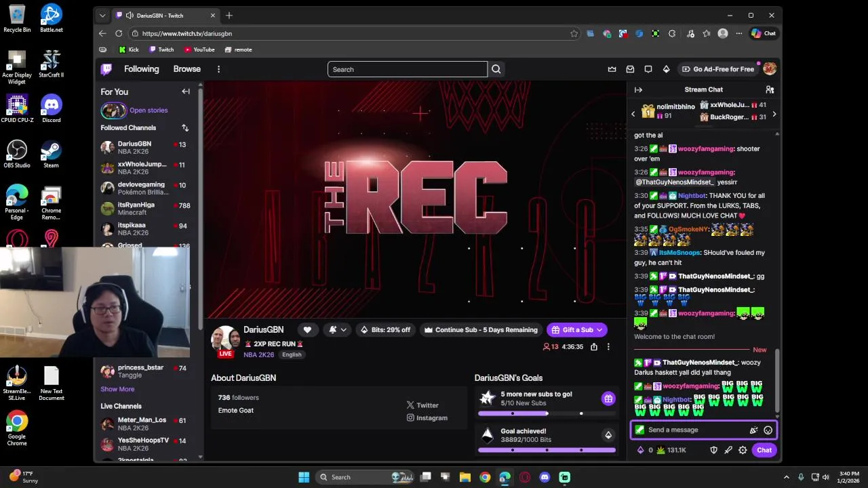This screenshot has height=488, width=868.
Task: Click Show More followed channels
Action: (x=117, y=389)
